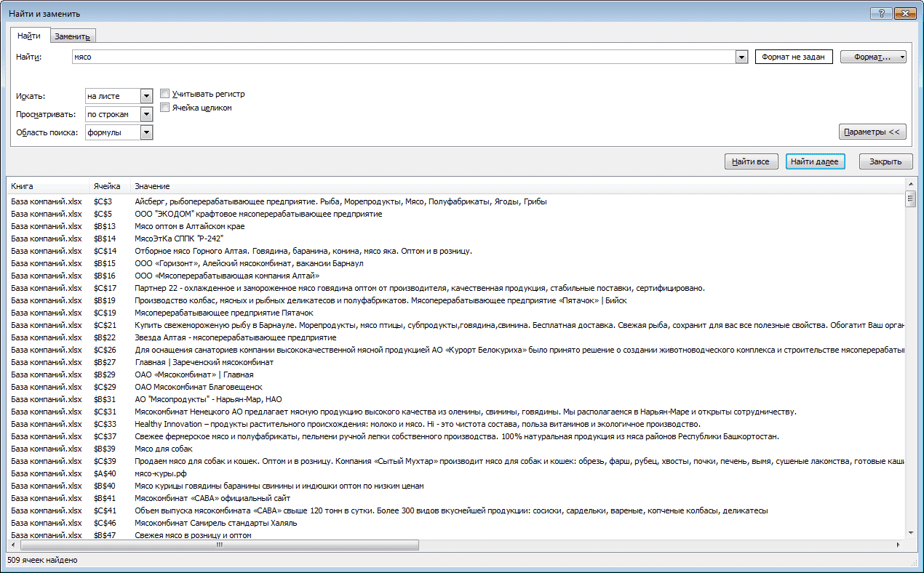Click the Найти все button
The width and height of the screenshot is (924, 573).
[x=752, y=161]
